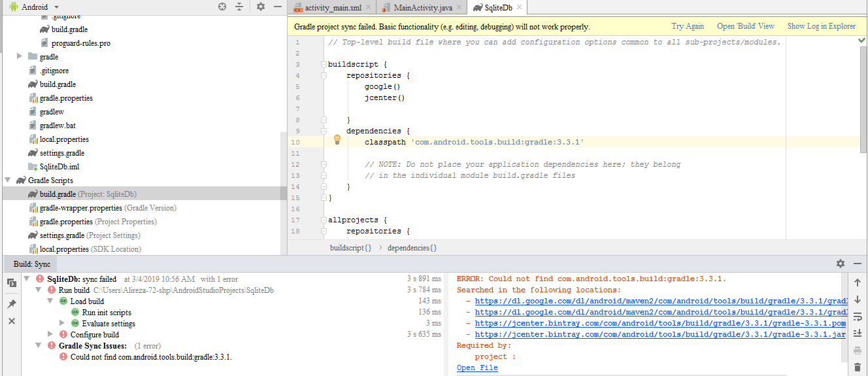868x376 pixels.
Task: Collapse the Run build node
Action: (x=38, y=290)
